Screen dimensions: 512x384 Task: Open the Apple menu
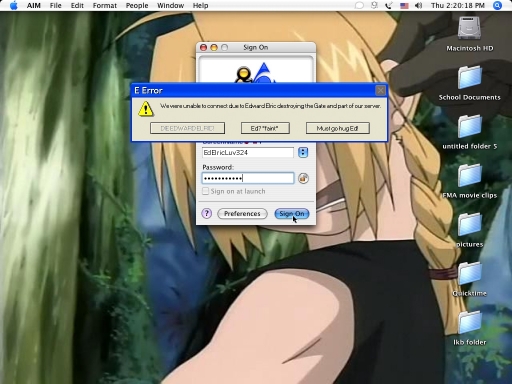pos(13,5)
